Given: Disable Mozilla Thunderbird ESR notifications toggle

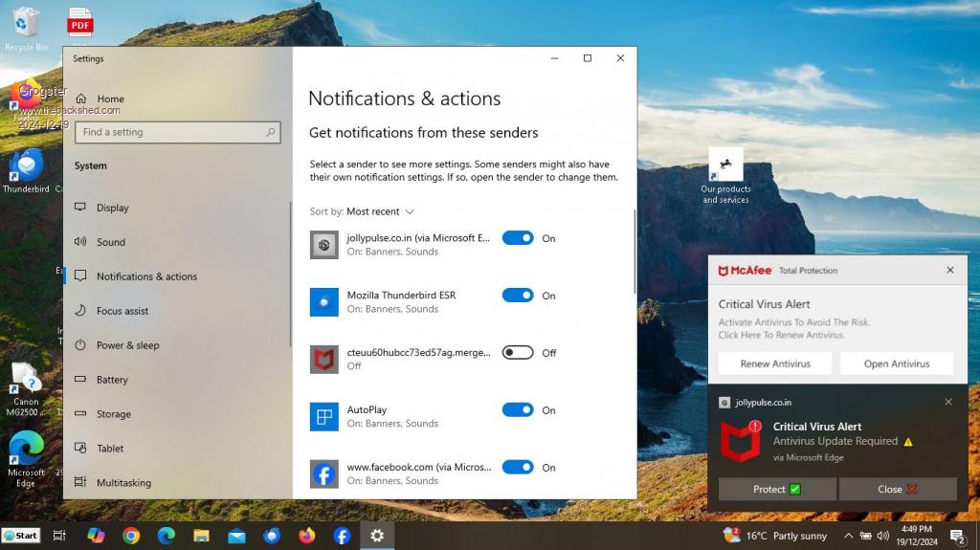Looking at the screenshot, I should [518, 296].
